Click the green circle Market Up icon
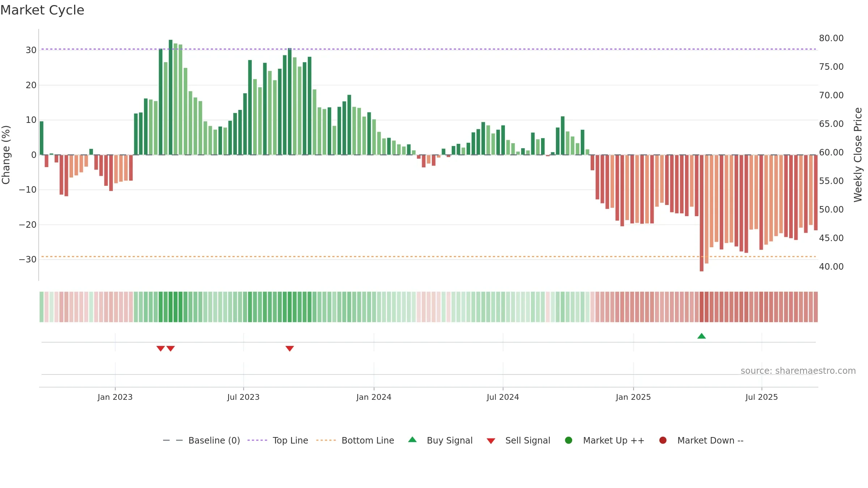 point(569,440)
